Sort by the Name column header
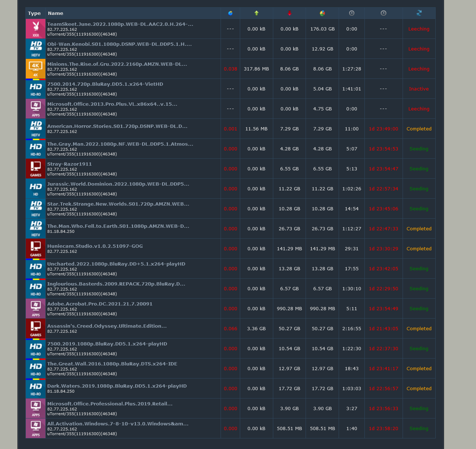The image size is (476, 449). (56, 13)
